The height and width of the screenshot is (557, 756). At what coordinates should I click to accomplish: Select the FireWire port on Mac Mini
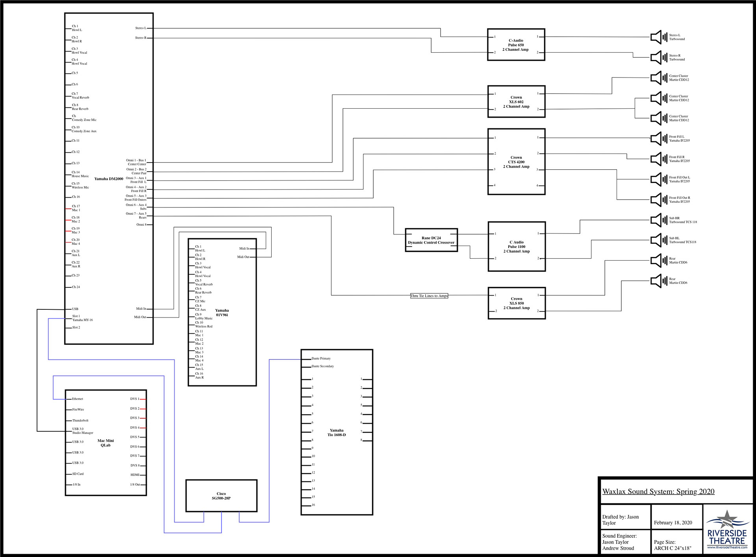(78, 410)
